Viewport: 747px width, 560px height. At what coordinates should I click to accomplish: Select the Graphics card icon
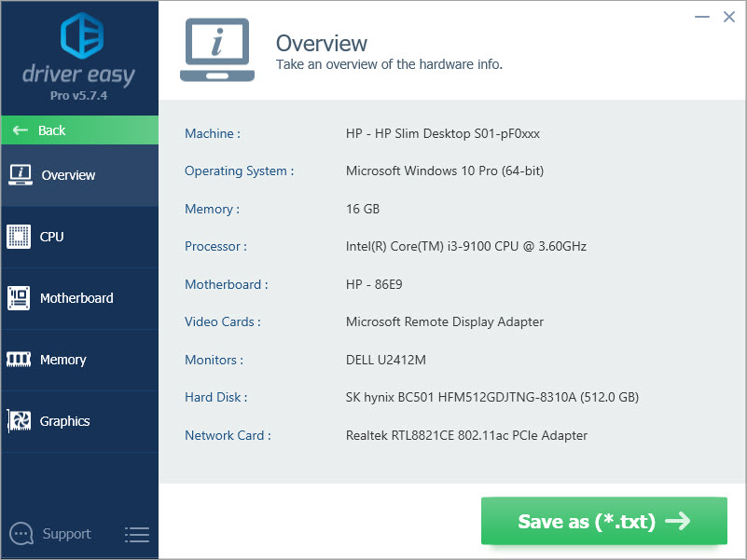(19, 421)
